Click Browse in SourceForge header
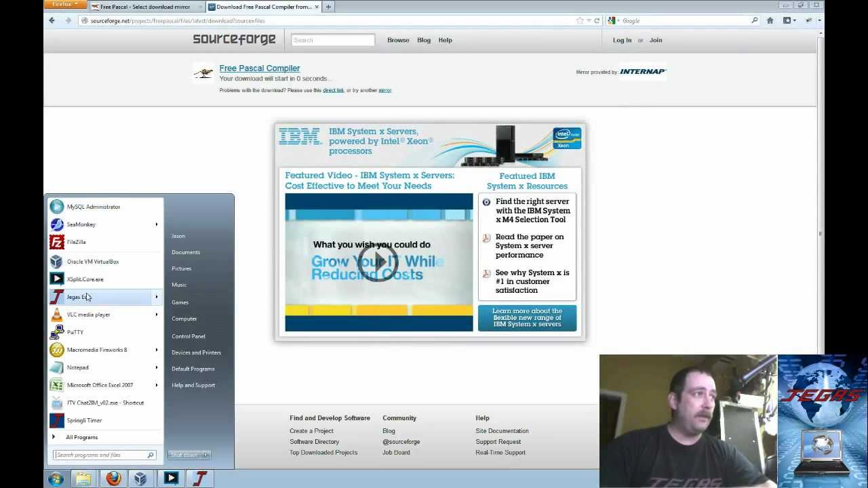This screenshot has width=868, height=488. coord(398,40)
